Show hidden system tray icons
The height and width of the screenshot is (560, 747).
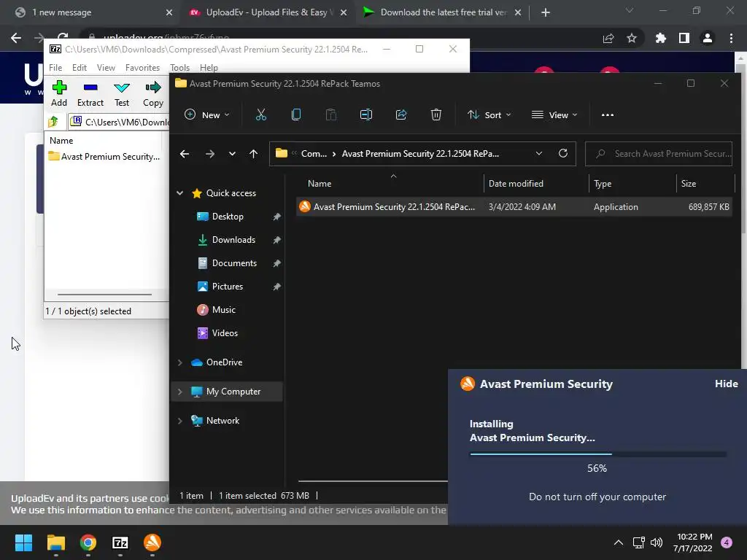tap(619, 542)
